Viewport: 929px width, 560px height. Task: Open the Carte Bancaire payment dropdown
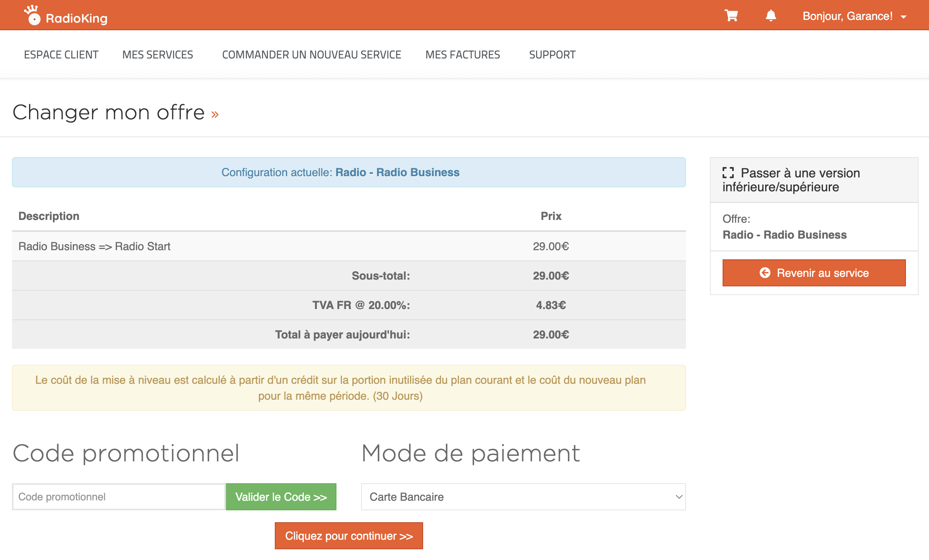pyautogui.click(x=523, y=497)
